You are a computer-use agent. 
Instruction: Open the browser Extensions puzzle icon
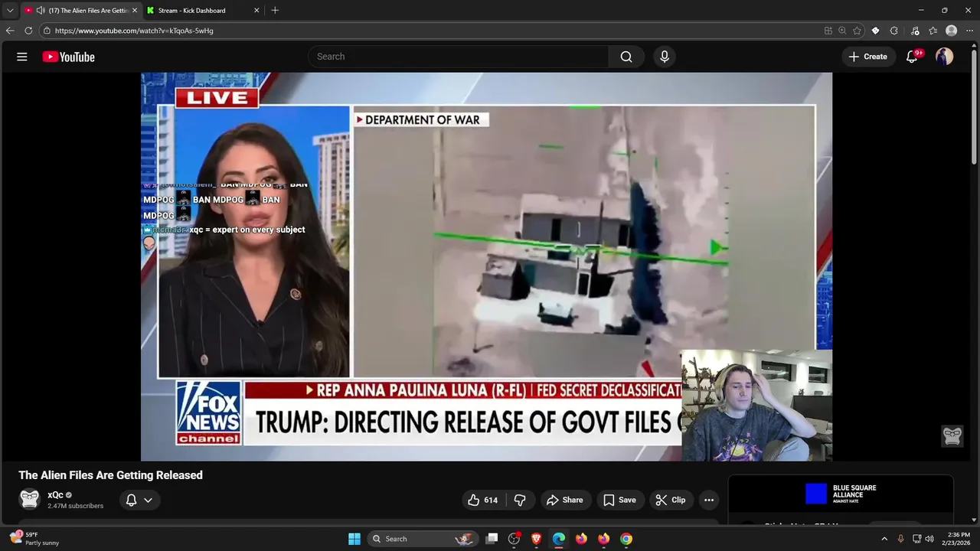pos(893,31)
